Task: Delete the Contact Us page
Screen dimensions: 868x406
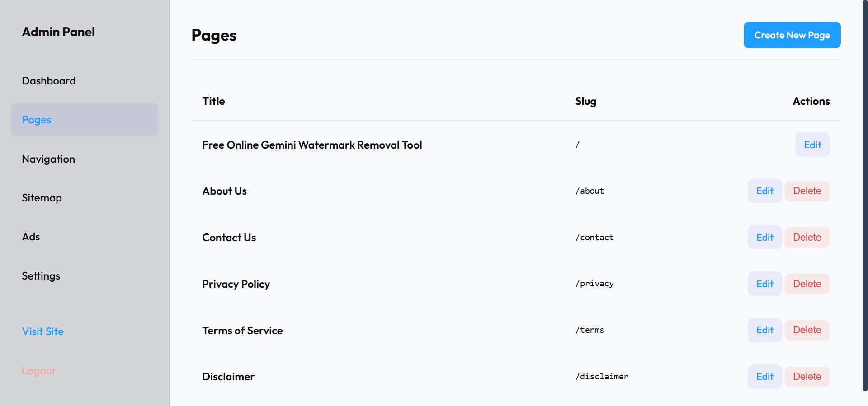Action: (807, 238)
